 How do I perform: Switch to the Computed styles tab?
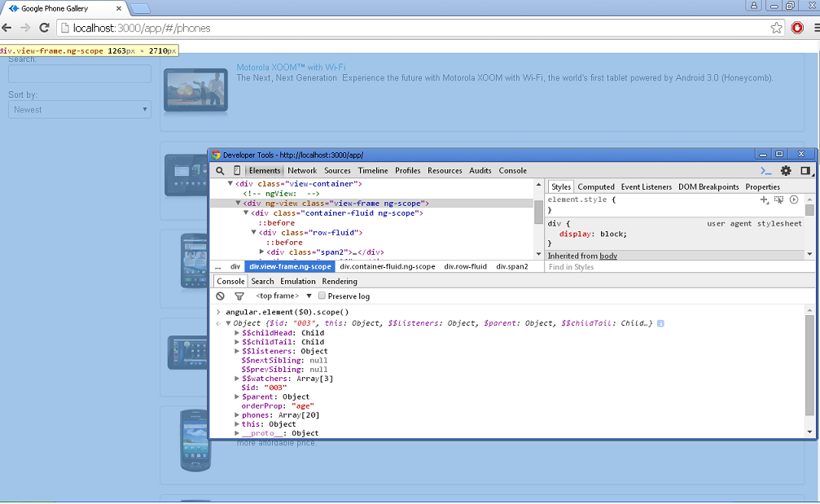595,186
